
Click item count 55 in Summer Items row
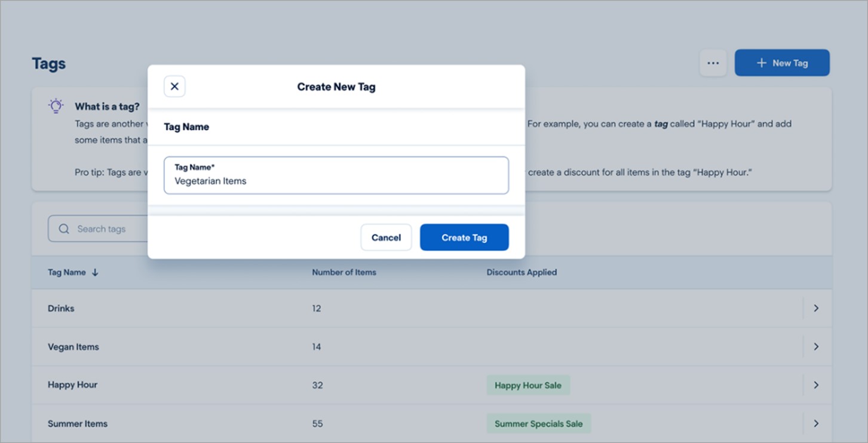pyautogui.click(x=317, y=423)
